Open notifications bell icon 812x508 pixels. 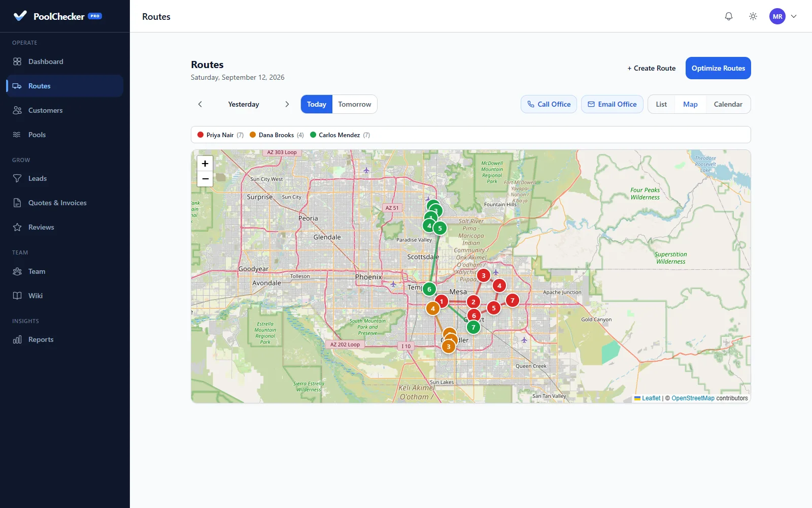click(729, 16)
